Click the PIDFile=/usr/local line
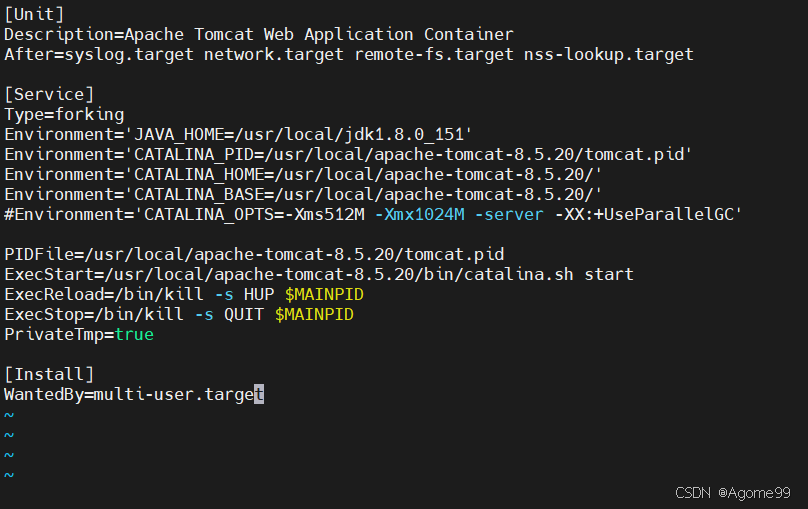Screen dimensions: 808x509 pyautogui.click(x=254, y=254)
